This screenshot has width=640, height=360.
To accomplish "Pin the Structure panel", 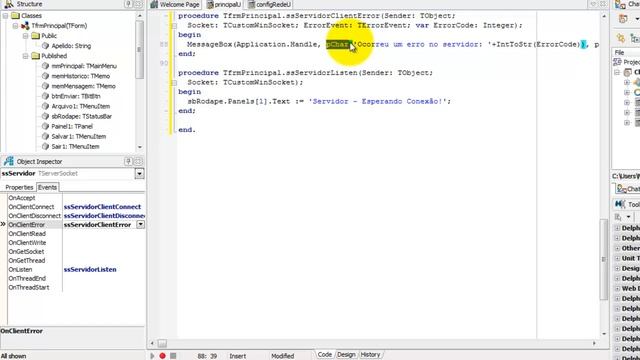I will 128,4.
